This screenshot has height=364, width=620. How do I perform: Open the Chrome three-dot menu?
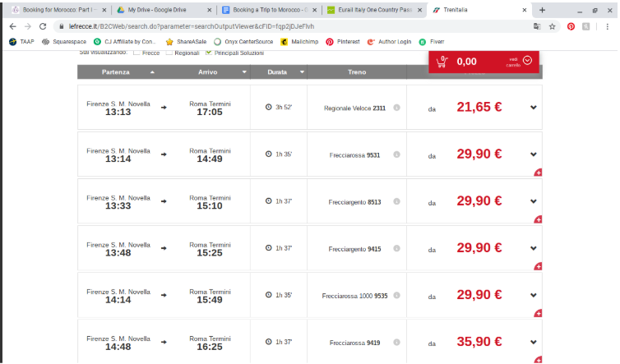(x=608, y=26)
